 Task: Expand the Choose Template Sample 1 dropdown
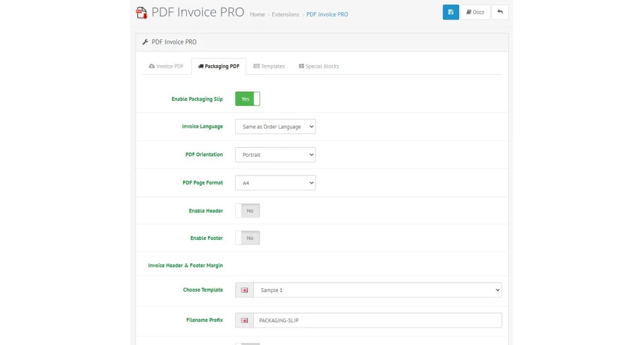tap(377, 290)
